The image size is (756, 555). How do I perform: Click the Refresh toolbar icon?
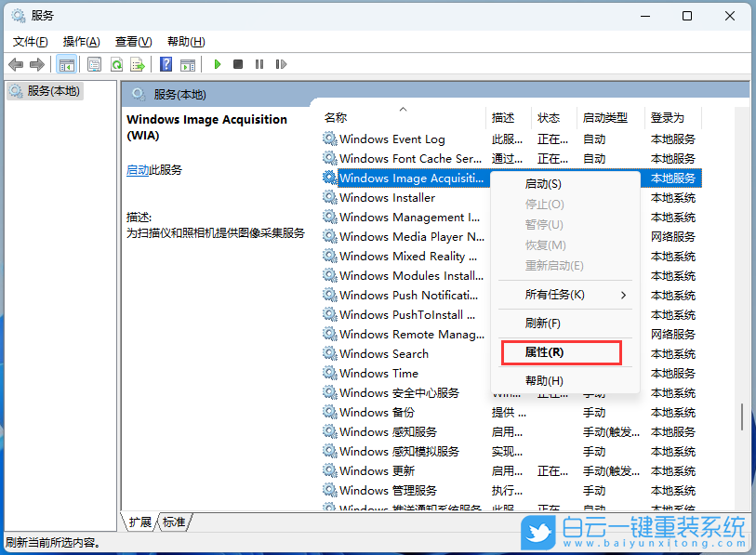click(x=116, y=64)
